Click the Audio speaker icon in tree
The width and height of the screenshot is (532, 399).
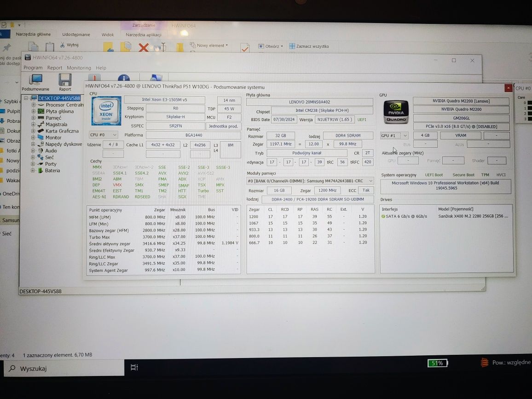click(x=40, y=150)
